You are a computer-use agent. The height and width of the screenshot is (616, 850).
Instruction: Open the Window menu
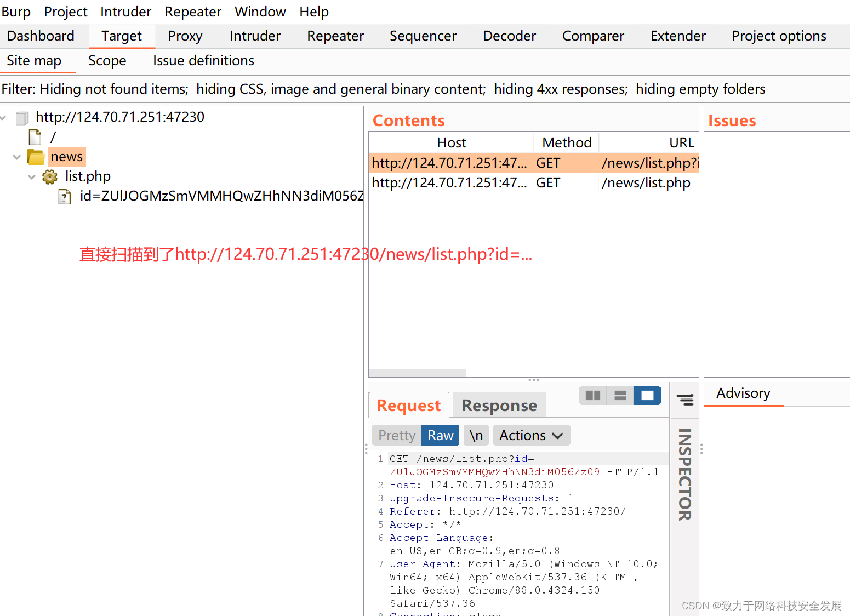[260, 12]
